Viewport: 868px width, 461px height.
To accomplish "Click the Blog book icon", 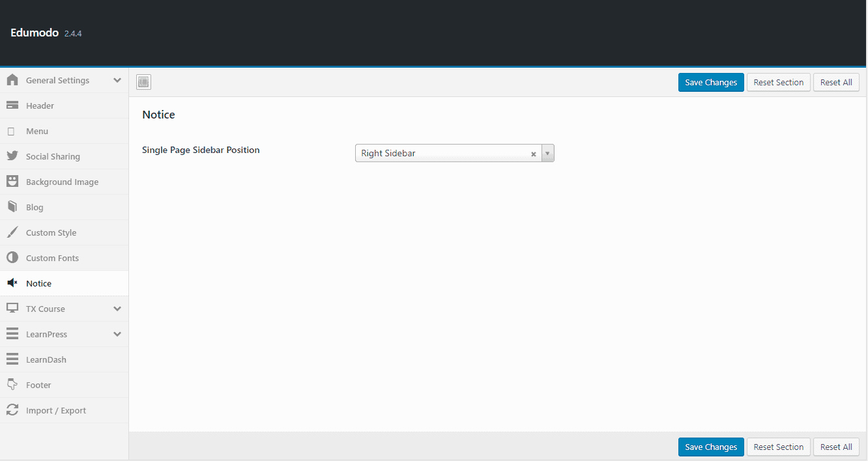I will tap(12, 207).
